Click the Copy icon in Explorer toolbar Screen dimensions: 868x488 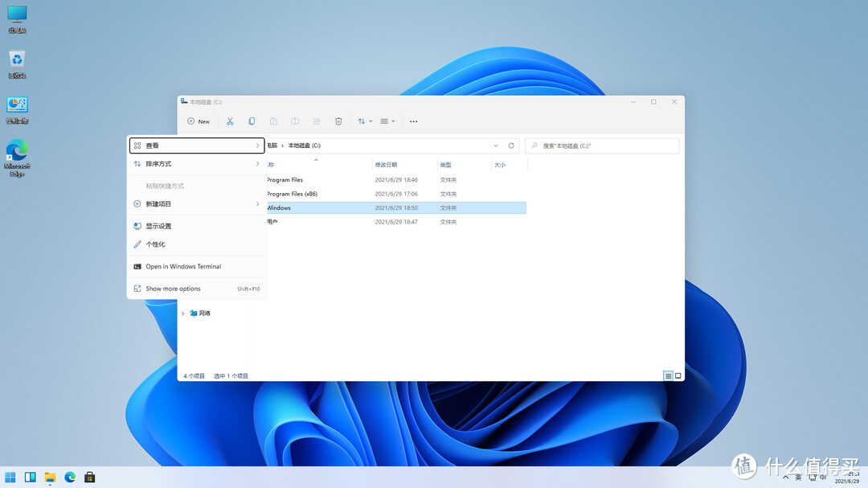point(252,121)
